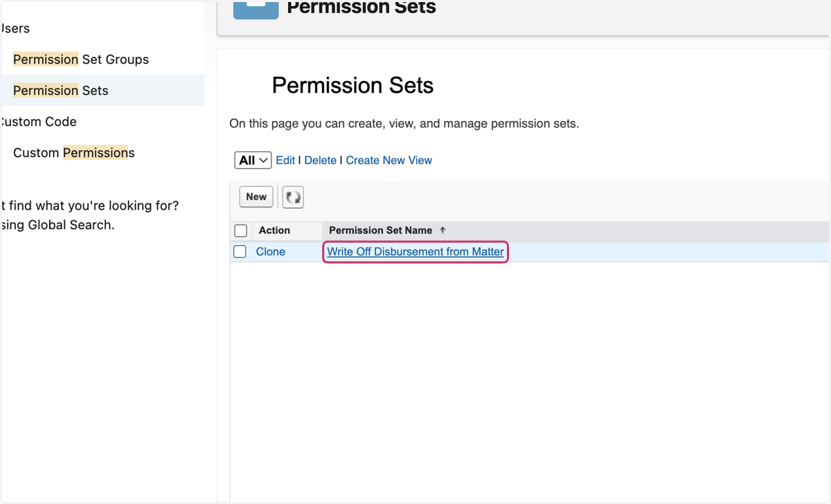Click the blue Permission Sets folder icon
Image resolution: width=831 pixels, height=504 pixels.
click(x=256, y=9)
